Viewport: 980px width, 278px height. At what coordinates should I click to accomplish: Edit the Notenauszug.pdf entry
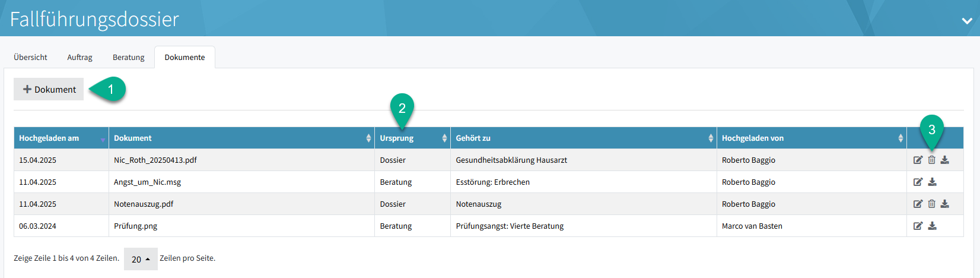(918, 204)
